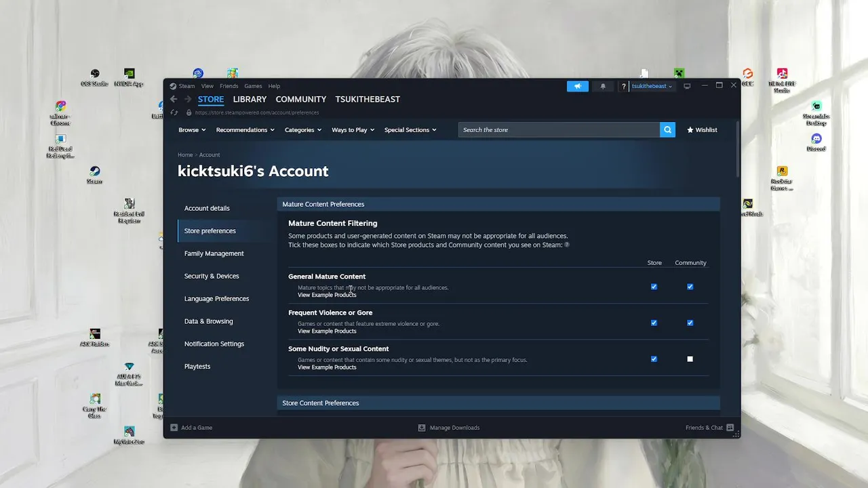The width and height of the screenshot is (868, 488).
Task: Open the Friends menu
Action: 229,86
